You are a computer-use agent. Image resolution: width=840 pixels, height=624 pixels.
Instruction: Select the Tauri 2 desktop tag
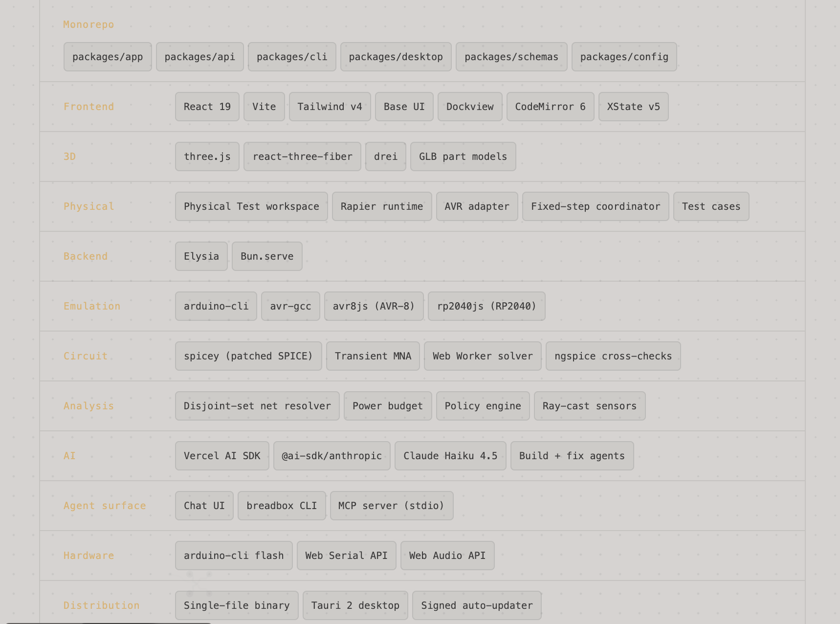point(355,605)
